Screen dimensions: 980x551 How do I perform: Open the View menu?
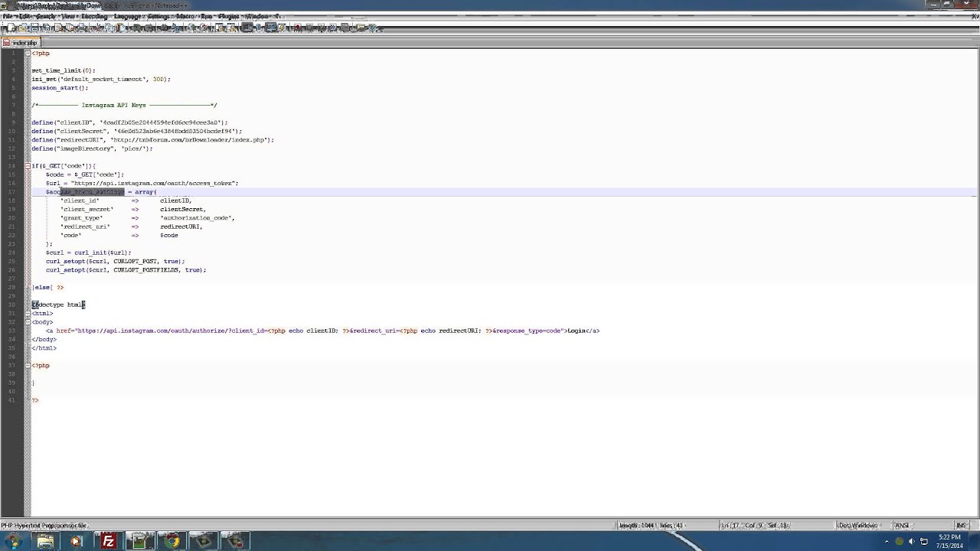[67, 16]
